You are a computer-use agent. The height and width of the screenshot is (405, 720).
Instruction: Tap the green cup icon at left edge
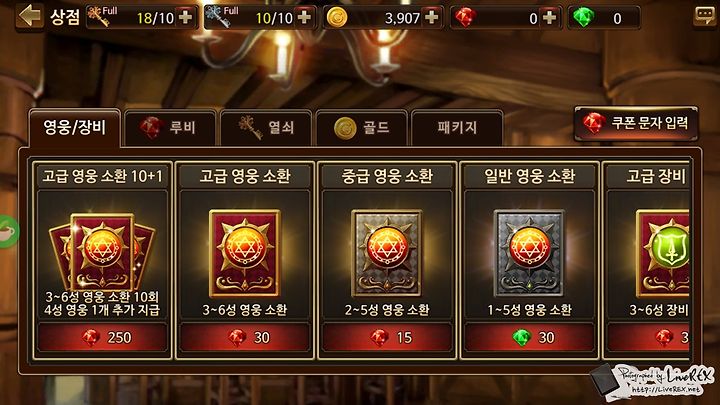8,231
